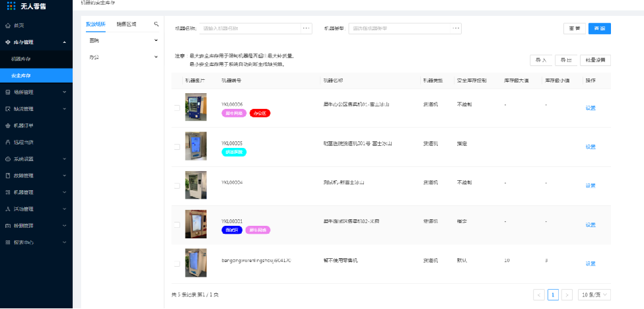Click the ellipsis icon in 机器类型 field
644x309 pixels.
456,28
